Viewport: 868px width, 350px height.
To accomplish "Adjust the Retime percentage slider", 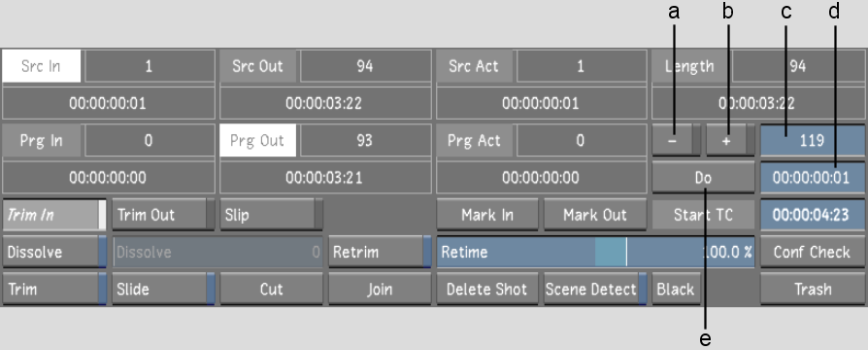I will (595, 253).
